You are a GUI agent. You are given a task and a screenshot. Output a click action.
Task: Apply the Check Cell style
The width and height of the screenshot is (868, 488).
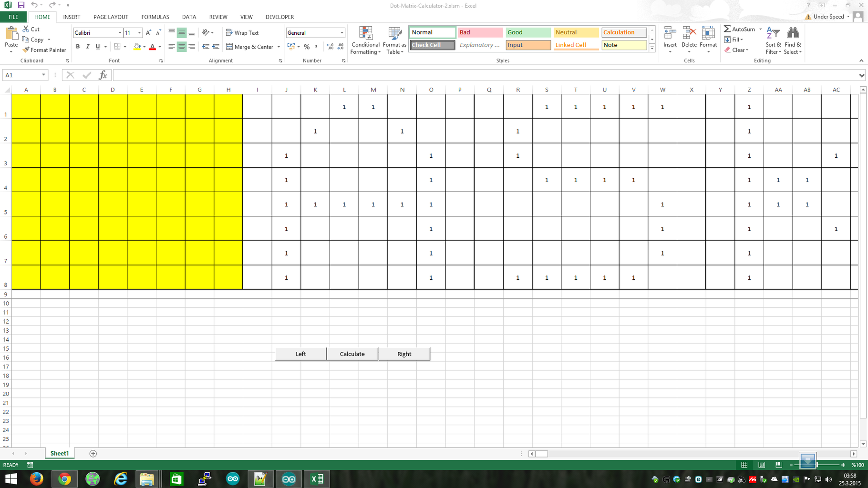(x=433, y=45)
